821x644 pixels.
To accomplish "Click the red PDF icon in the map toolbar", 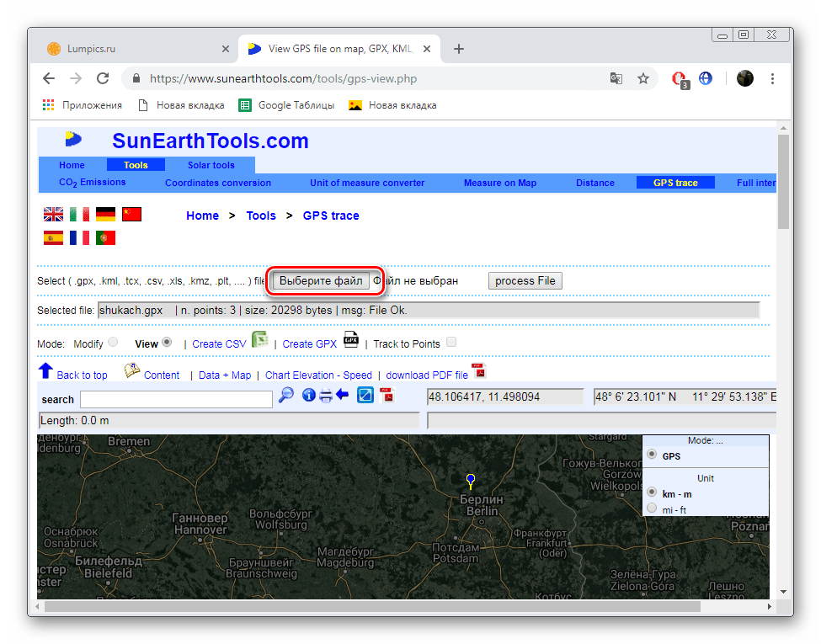I will coord(387,395).
